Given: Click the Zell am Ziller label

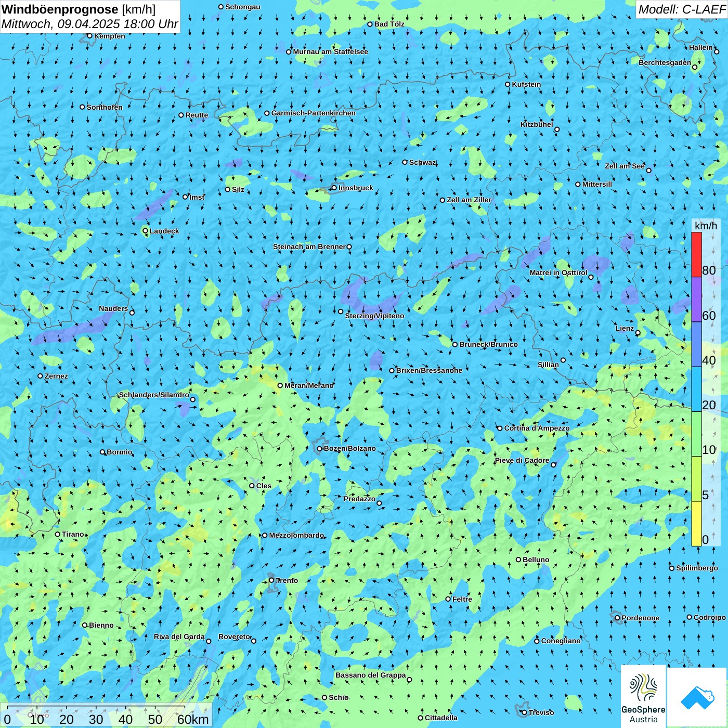Looking at the screenshot, I should (469, 200).
